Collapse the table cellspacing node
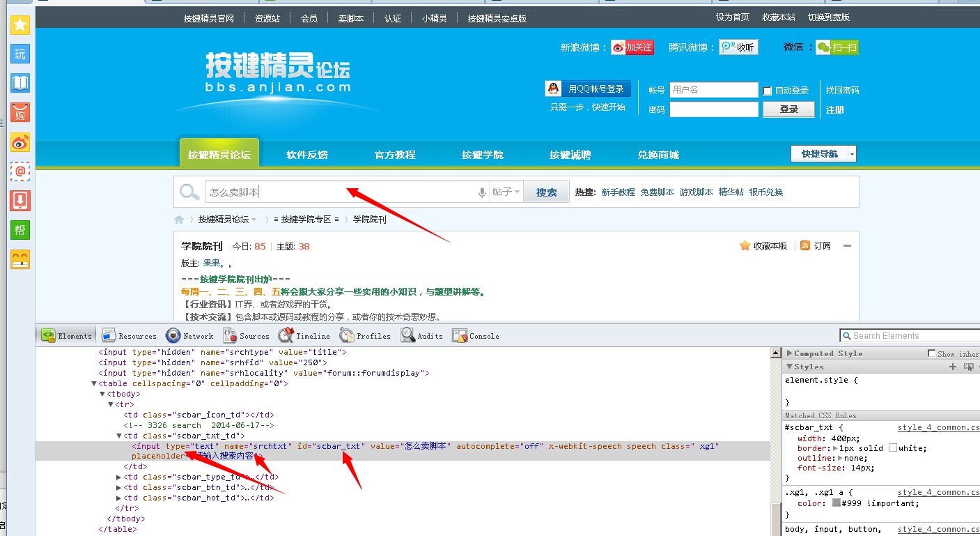This screenshot has height=536, width=980. pos(94,383)
